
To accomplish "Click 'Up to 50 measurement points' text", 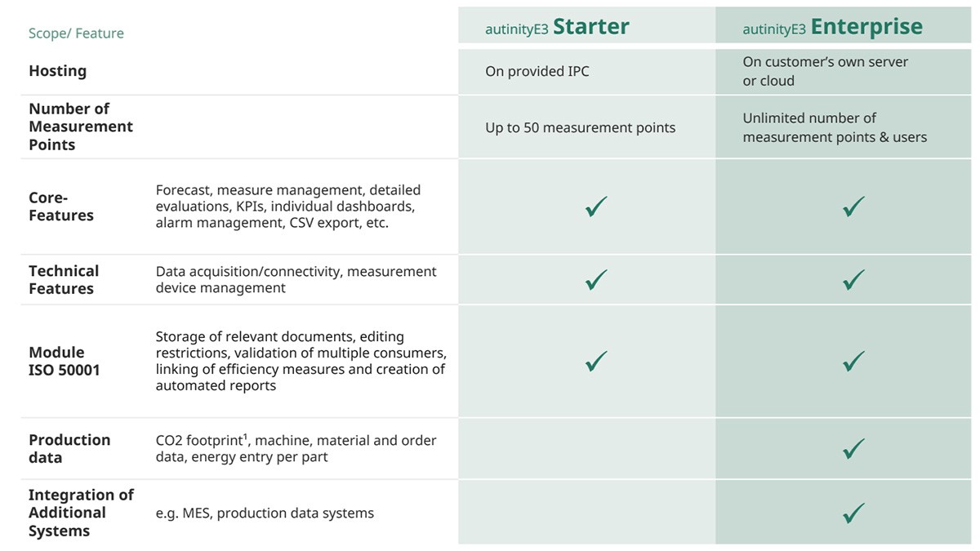I will click(x=580, y=127).
